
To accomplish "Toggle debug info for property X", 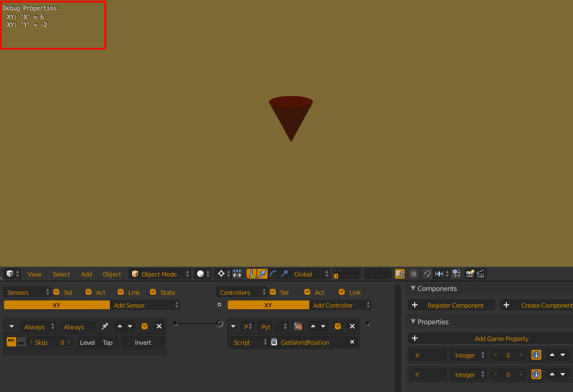I will 536,355.
